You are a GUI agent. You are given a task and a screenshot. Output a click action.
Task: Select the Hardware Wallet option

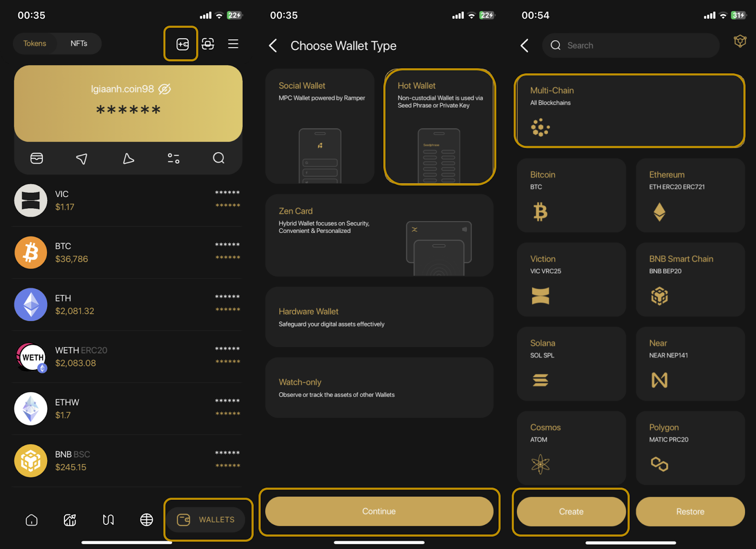[379, 317]
